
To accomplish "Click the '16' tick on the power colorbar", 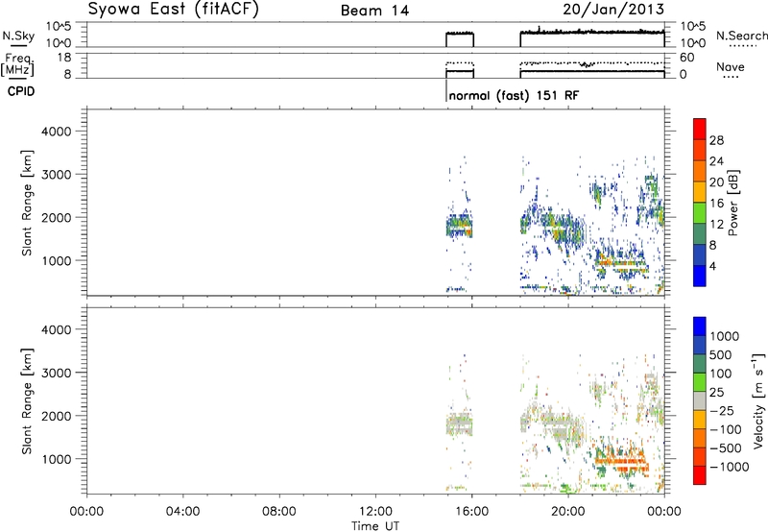I will pyautogui.click(x=716, y=204).
